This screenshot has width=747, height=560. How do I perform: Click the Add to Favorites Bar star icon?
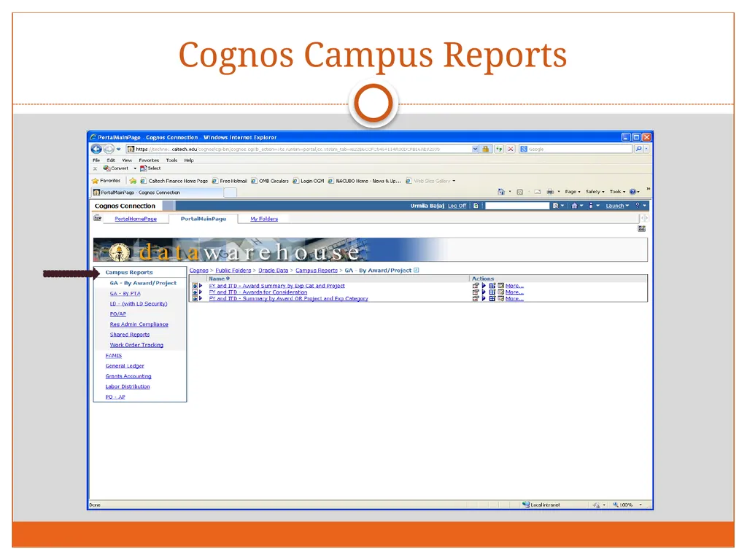[133, 181]
